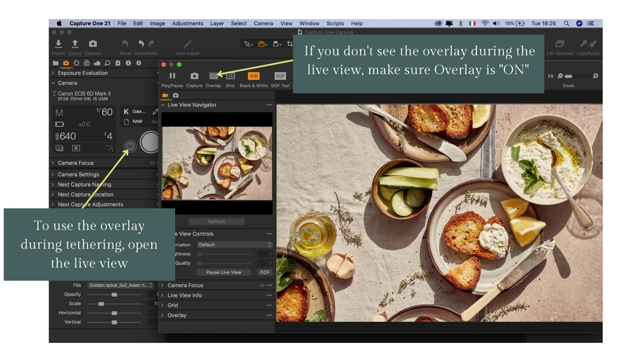Click the Copy/Apply adjustments arrows icon
The width and height of the screenshot is (644, 362).
(x=588, y=44)
